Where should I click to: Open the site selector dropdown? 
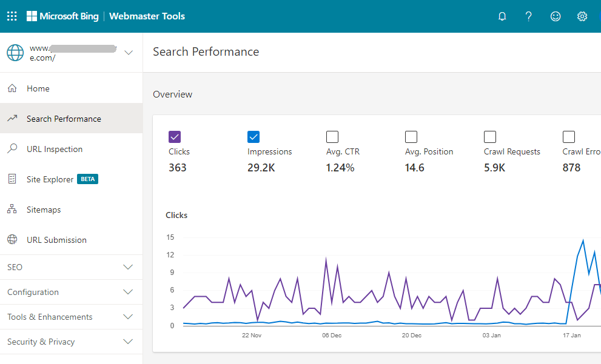pyautogui.click(x=129, y=53)
